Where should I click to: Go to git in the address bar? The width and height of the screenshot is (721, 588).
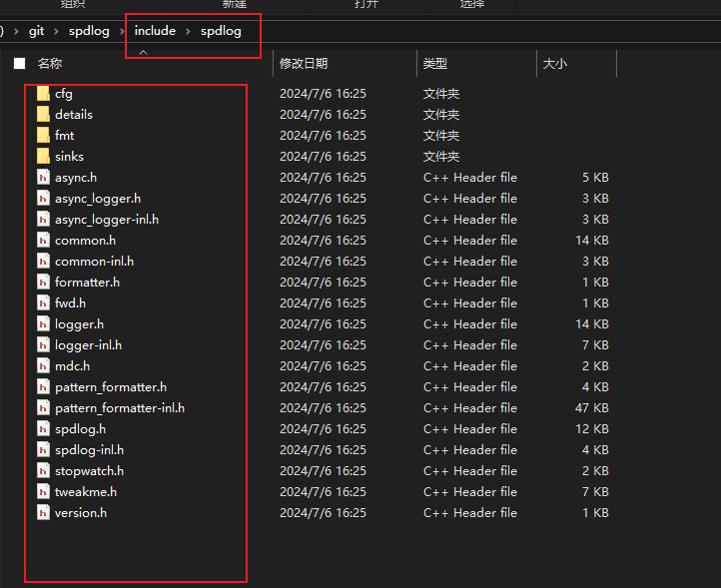tap(36, 31)
